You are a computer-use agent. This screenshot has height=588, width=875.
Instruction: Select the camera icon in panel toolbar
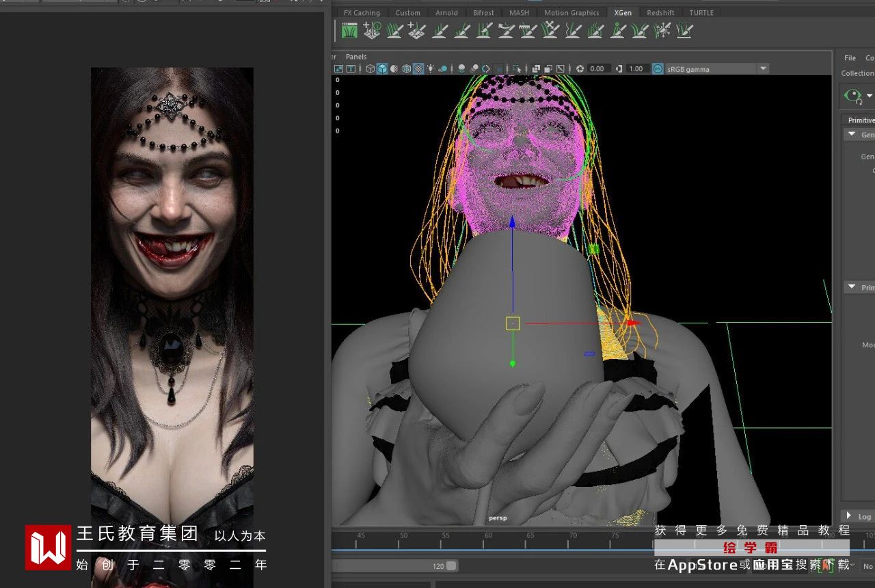coord(338,68)
